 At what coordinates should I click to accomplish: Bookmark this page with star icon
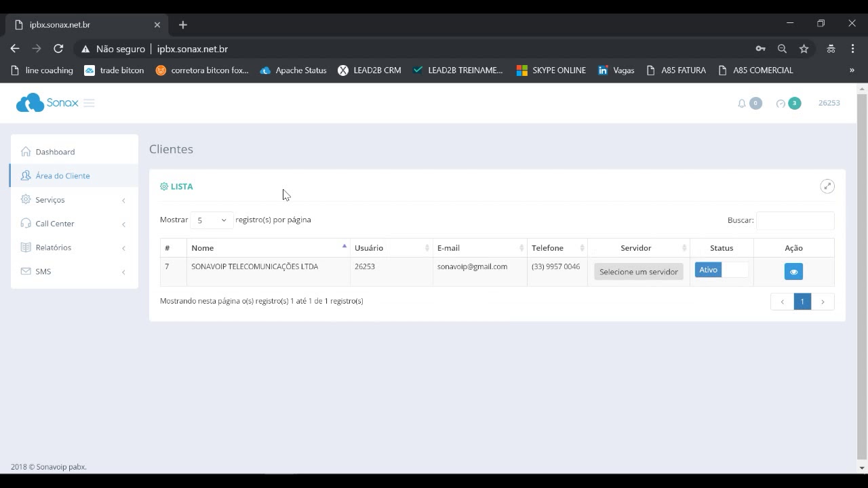pyautogui.click(x=804, y=49)
